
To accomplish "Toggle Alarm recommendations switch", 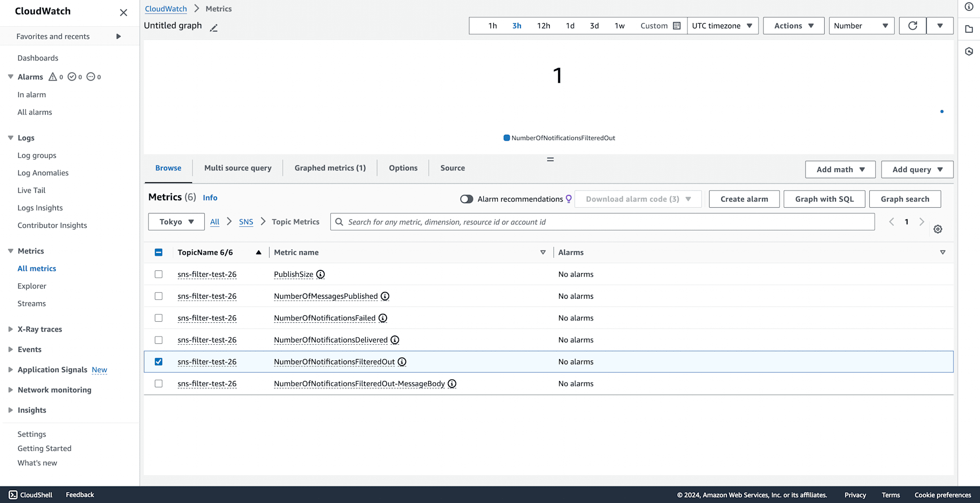I will coord(466,199).
